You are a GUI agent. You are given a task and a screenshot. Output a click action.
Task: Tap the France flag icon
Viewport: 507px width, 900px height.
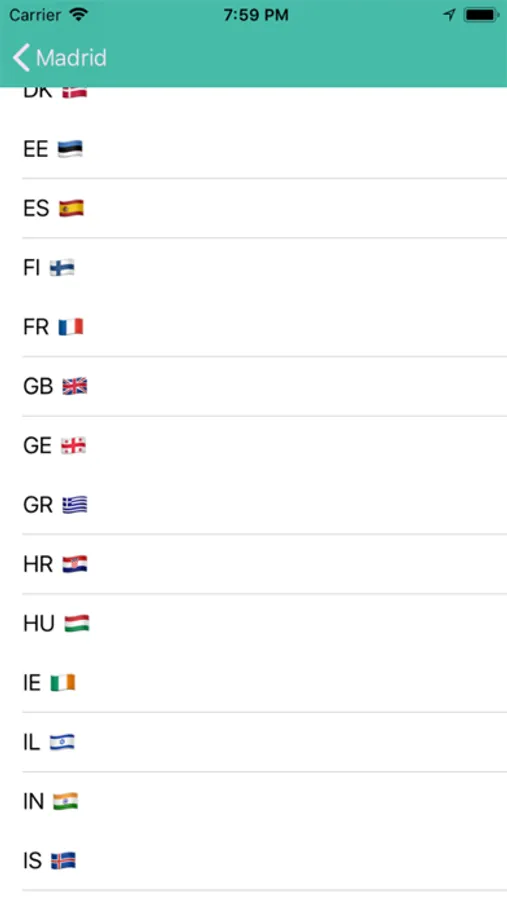click(71, 327)
